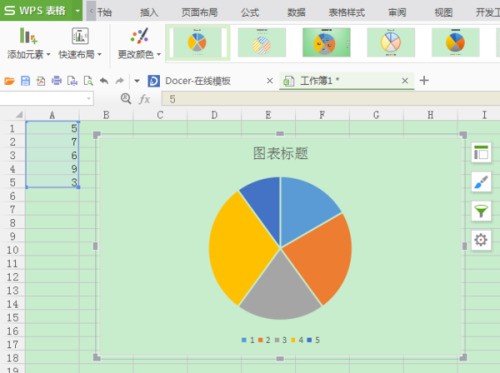Open the chart filter funnel button
Image resolution: width=500 pixels, height=373 pixels.
(481, 211)
